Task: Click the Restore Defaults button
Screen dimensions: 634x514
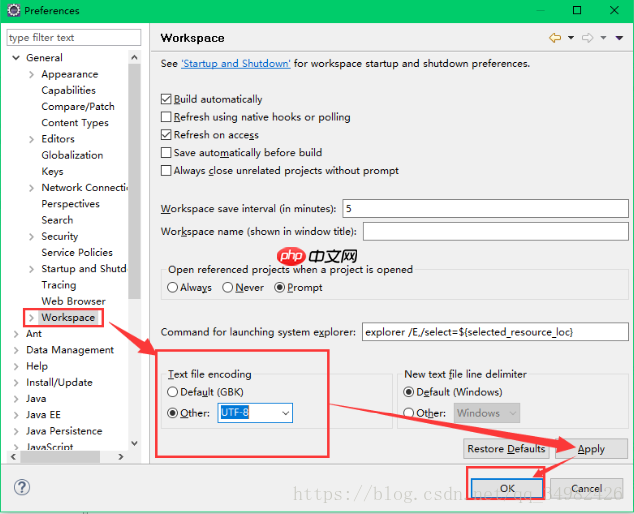Action: pos(506,449)
